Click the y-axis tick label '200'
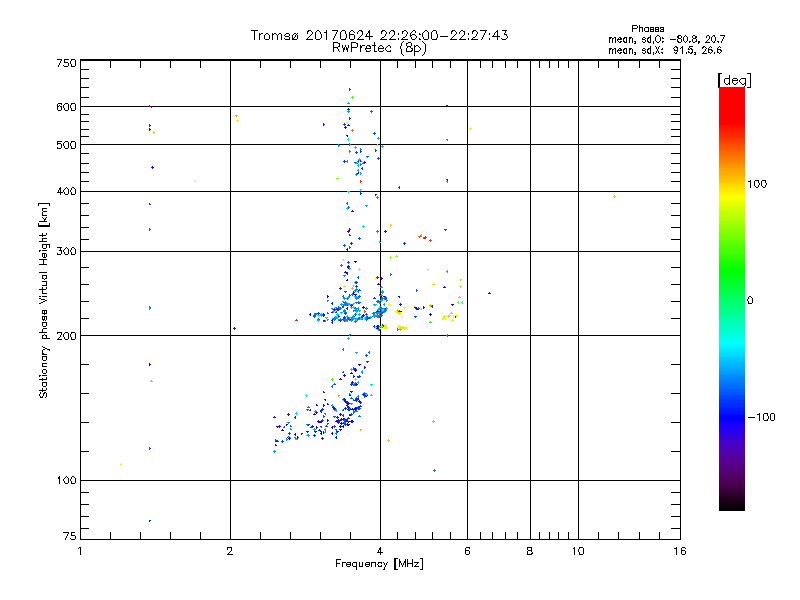Screen dimensions: 800x600 click(66, 336)
